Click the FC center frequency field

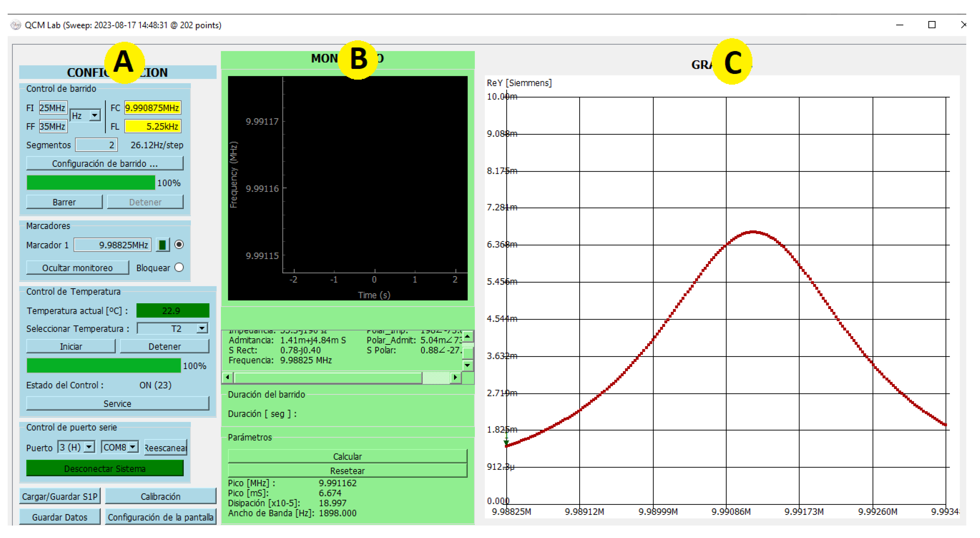(152, 108)
